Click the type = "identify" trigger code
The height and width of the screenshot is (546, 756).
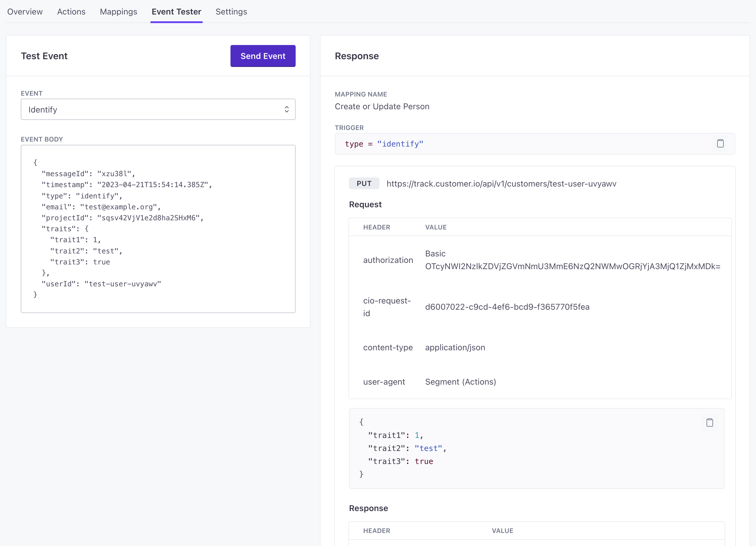pos(384,144)
